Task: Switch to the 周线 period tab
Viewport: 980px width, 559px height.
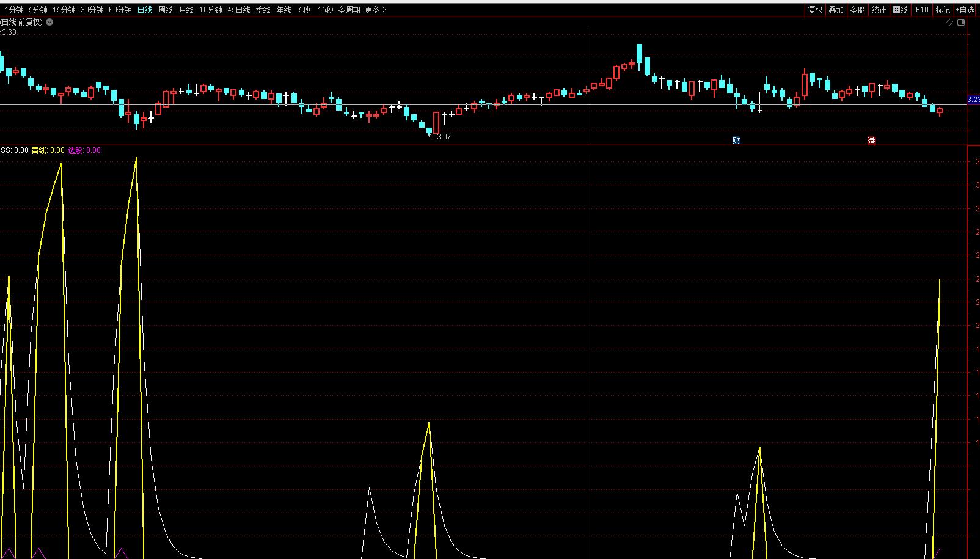Action: click(166, 10)
